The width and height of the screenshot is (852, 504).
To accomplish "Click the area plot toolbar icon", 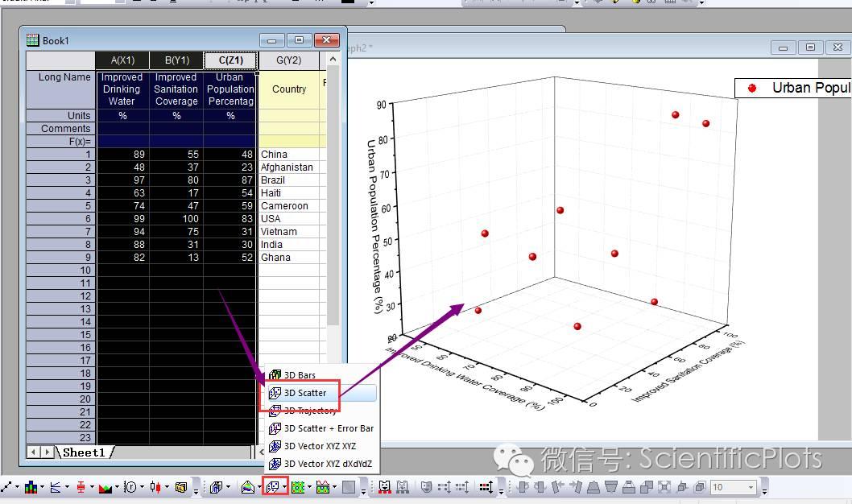I will point(105,487).
